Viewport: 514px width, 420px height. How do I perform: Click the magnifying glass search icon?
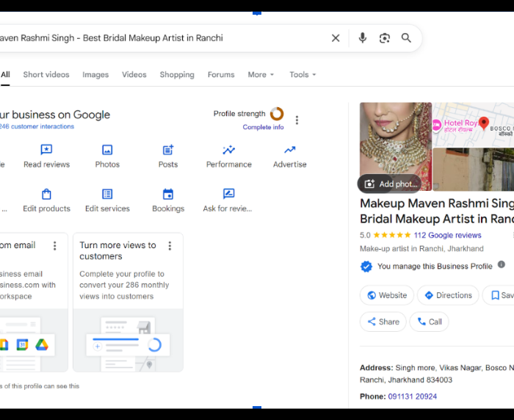click(x=406, y=38)
